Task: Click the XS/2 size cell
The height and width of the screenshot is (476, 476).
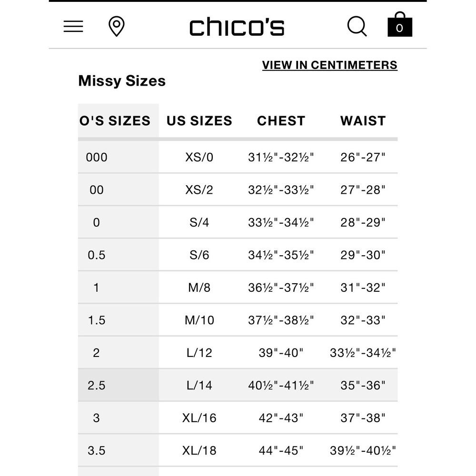Action: [x=199, y=190]
